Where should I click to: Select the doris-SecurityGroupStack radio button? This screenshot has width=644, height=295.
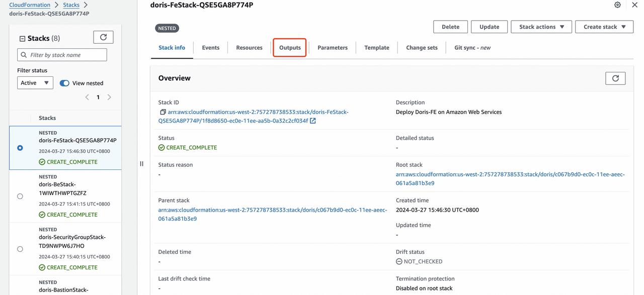tap(20, 249)
